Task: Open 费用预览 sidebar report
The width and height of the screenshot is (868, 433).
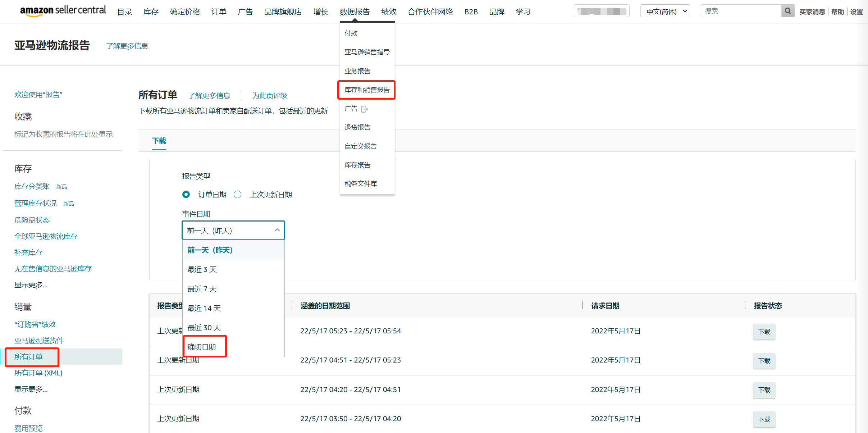Action: click(28, 428)
